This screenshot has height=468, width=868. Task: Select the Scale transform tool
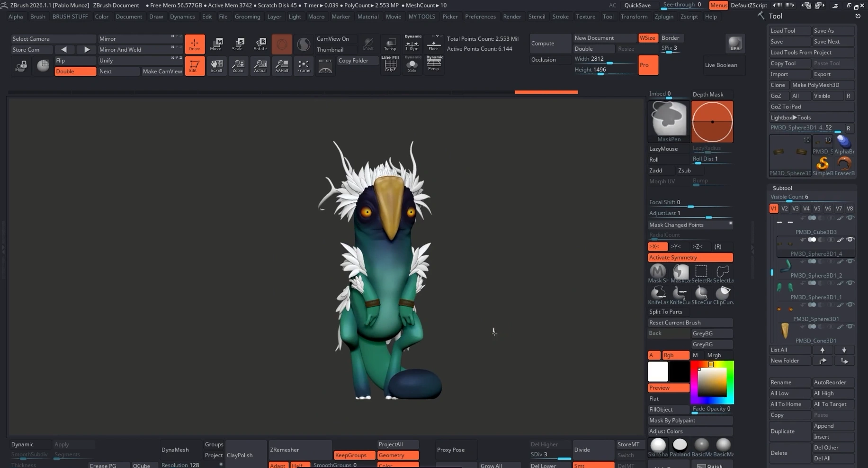[238, 44]
